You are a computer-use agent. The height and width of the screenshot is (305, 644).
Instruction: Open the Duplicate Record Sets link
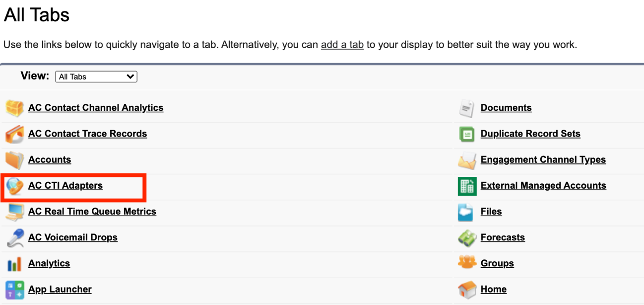click(530, 134)
